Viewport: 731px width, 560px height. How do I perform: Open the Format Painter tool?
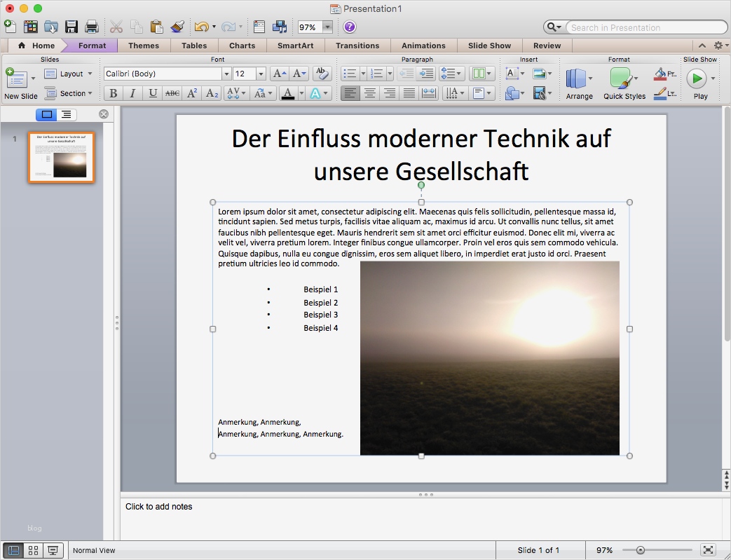coord(177,27)
